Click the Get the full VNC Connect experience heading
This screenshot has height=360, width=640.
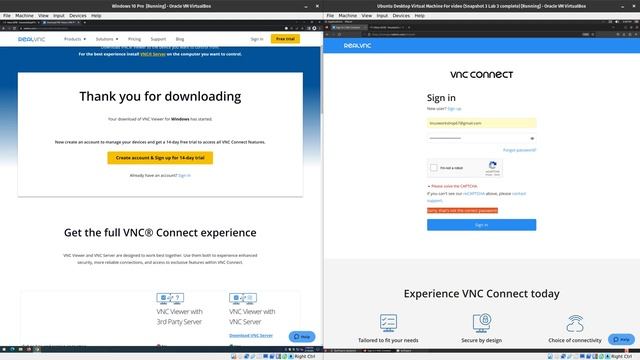(x=160, y=233)
